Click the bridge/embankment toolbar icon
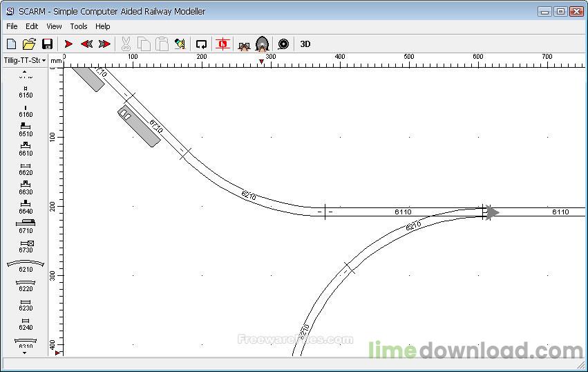The width and height of the screenshot is (588, 372). click(244, 44)
